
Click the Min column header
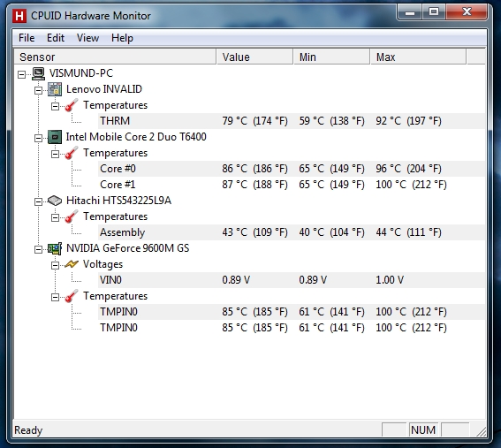[x=331, y=57]
